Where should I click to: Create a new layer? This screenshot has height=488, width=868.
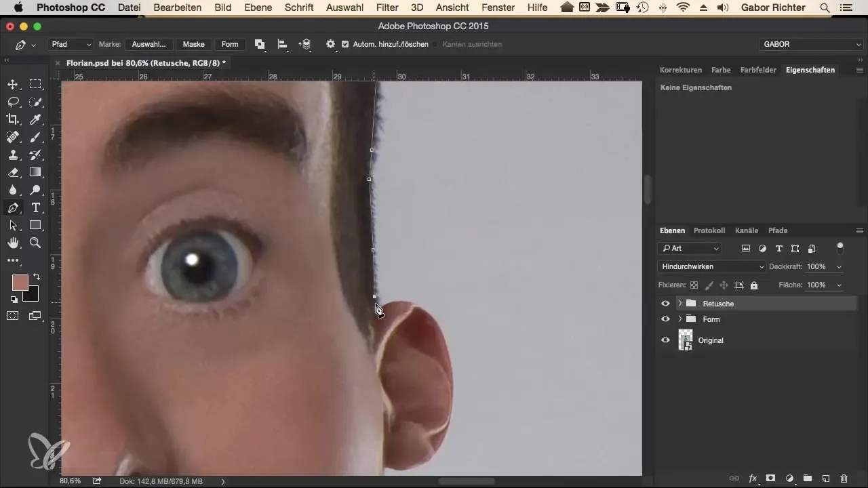[825, 478]
